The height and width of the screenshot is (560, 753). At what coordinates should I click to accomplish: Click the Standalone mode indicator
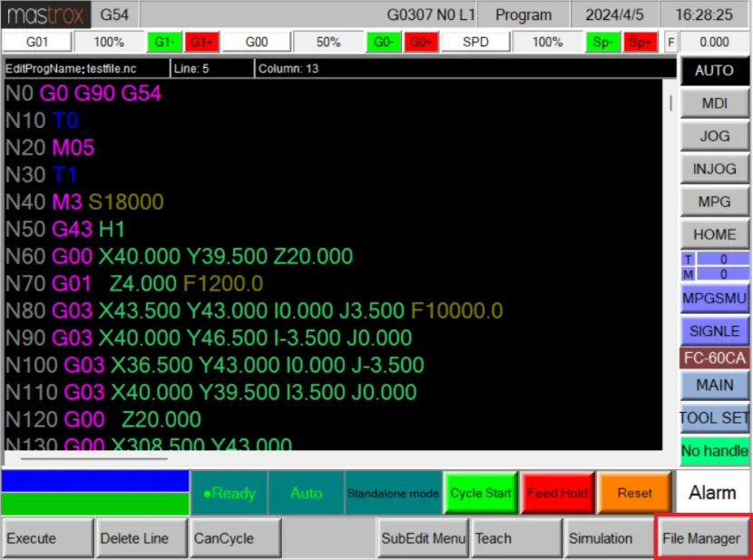[x=393, y=493]
